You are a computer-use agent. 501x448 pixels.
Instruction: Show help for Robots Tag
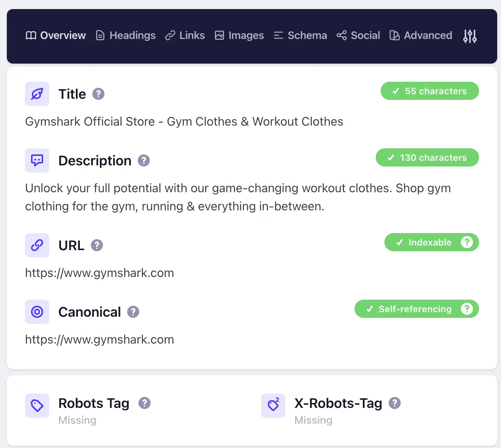pyautogui.click(x=145, y=403)
